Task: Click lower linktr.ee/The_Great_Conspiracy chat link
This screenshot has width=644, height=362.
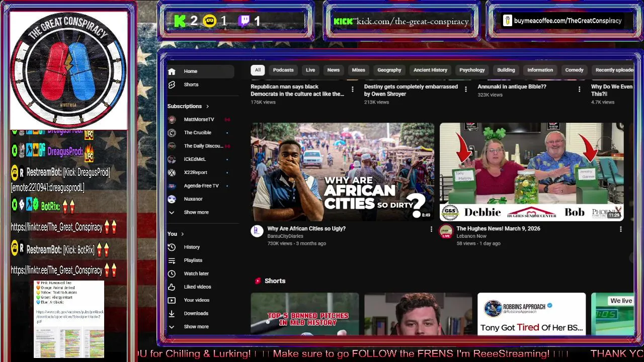Action: pyautogui.click(x=57, y=270)
